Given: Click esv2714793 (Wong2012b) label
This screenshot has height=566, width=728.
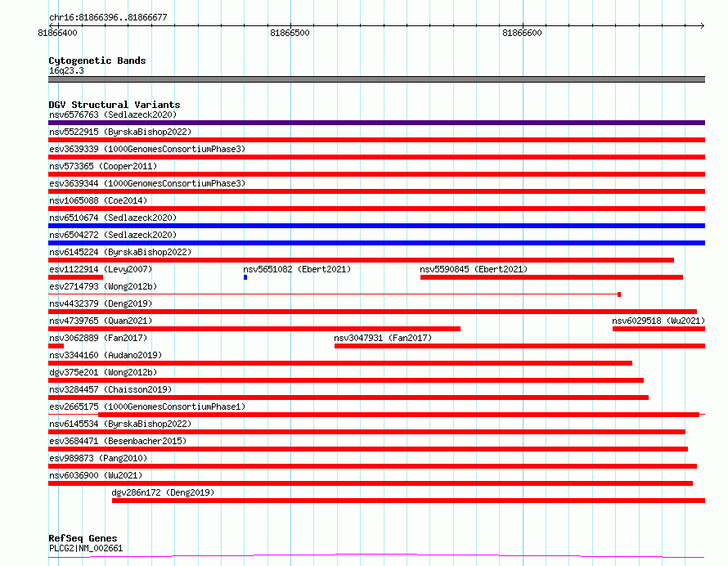Looking at the screenshot, I should 103,286.
